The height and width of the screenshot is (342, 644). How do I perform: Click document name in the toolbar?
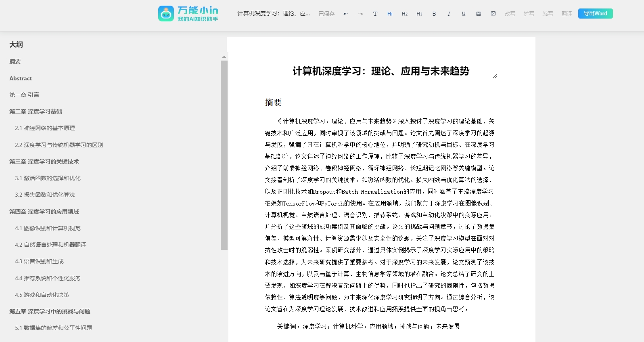click(274, 14)
